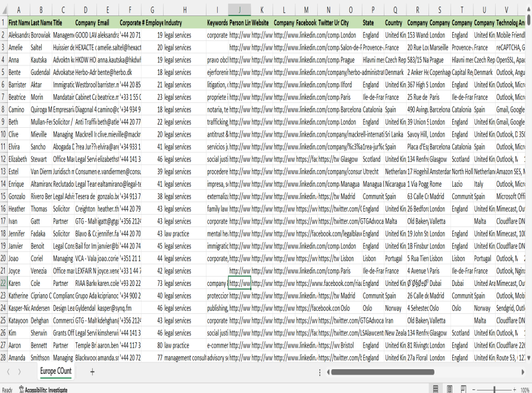This screenshot has width=532, height=393.
Task: Select first name cell Janvier
Action: pos(18,246)
